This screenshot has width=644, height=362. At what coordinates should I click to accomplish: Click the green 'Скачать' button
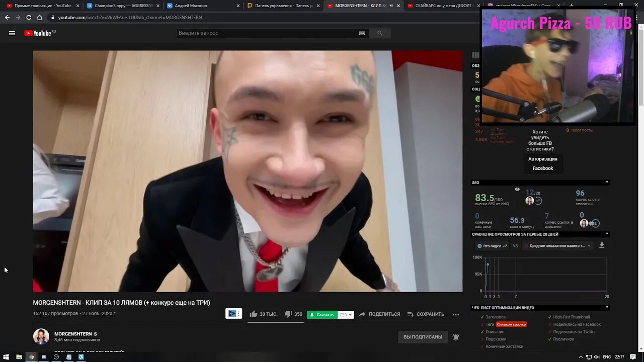(x=322, y=315)
